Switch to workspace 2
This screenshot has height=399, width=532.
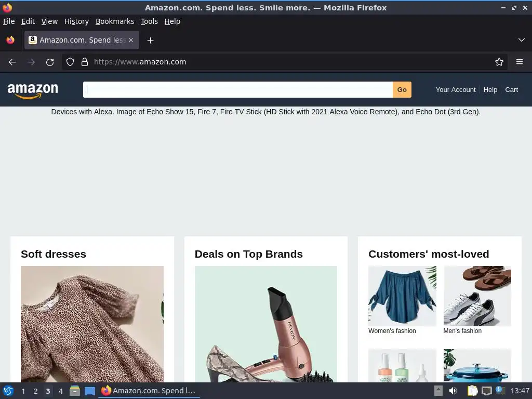36,391
